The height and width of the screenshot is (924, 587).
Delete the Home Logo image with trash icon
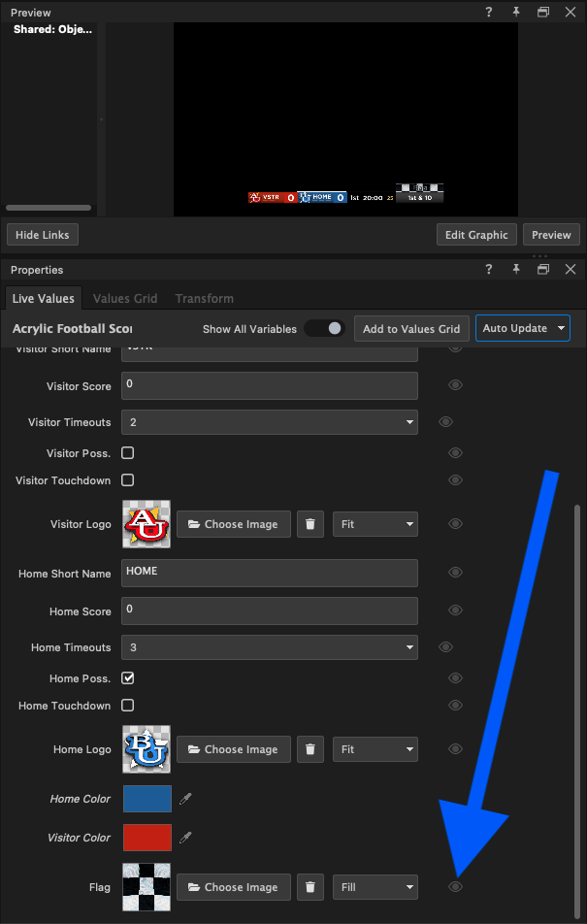310,749
